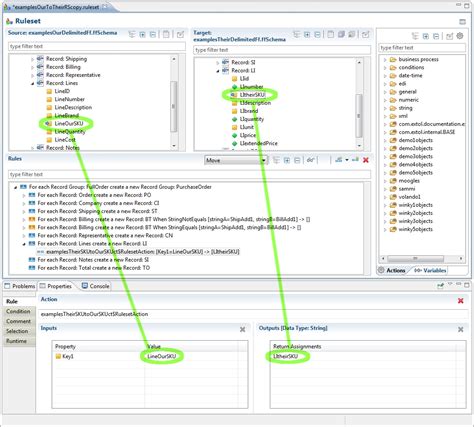Expand all in Source panel toolbar

(142, 34)
